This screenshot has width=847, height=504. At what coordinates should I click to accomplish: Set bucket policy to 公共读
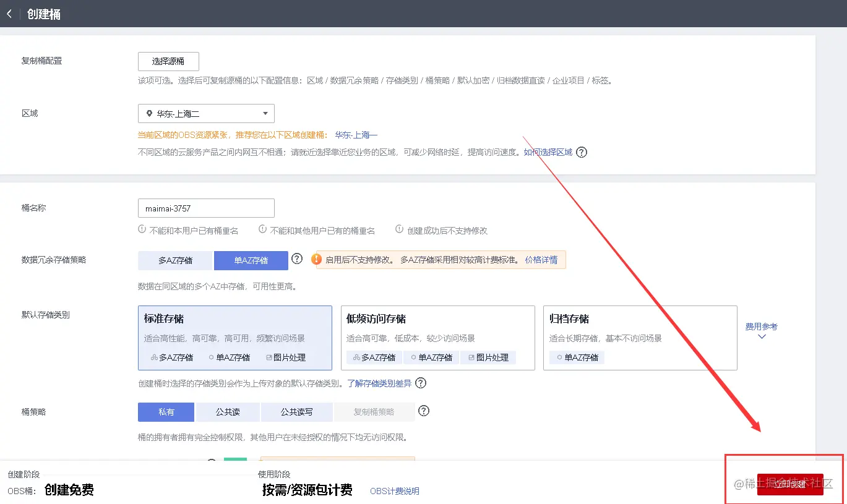pyautogui.click(x=228, y=412)
